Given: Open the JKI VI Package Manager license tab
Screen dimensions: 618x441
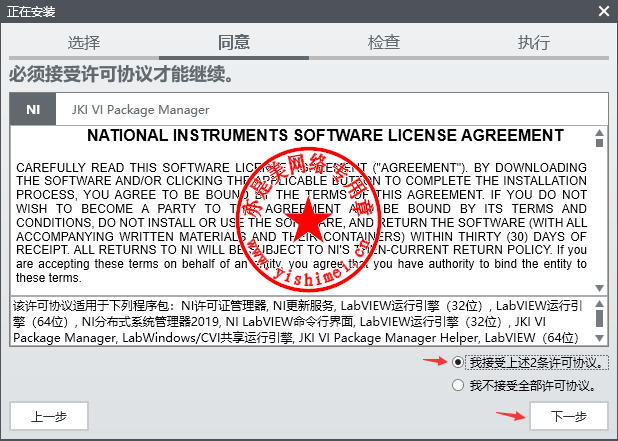Looking at the screenshot, I should click(x=140, y=110).
